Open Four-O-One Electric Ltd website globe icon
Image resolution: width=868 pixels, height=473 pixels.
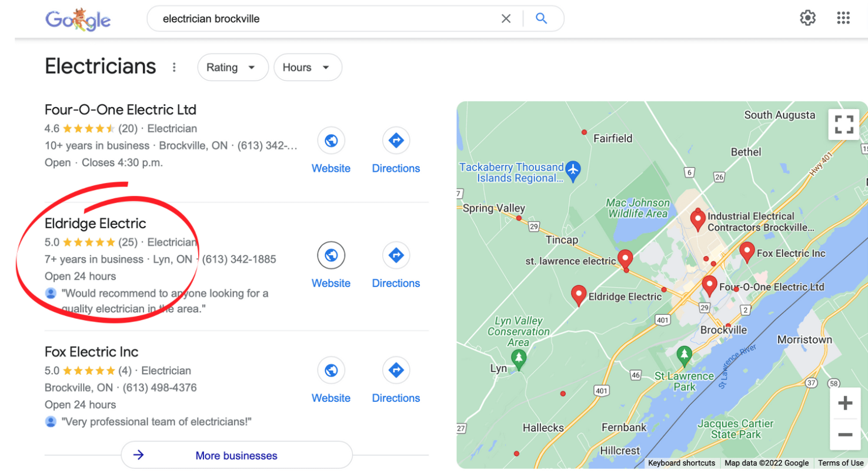point(331,141)
